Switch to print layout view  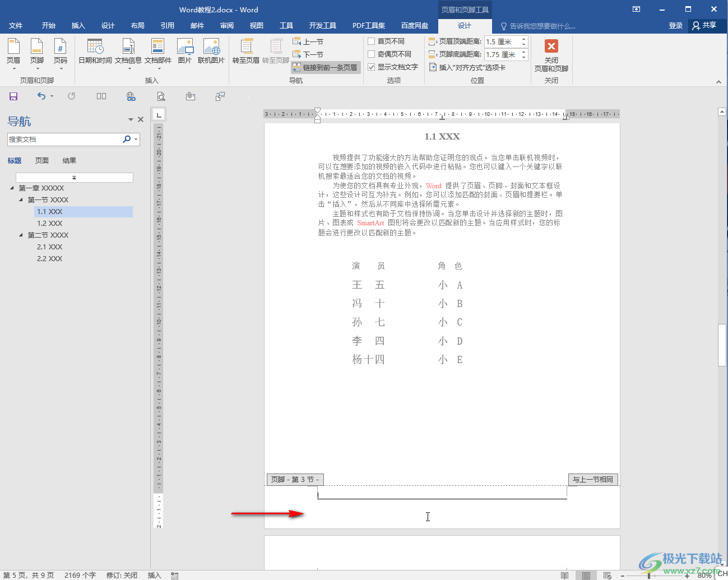click(586, 575)
